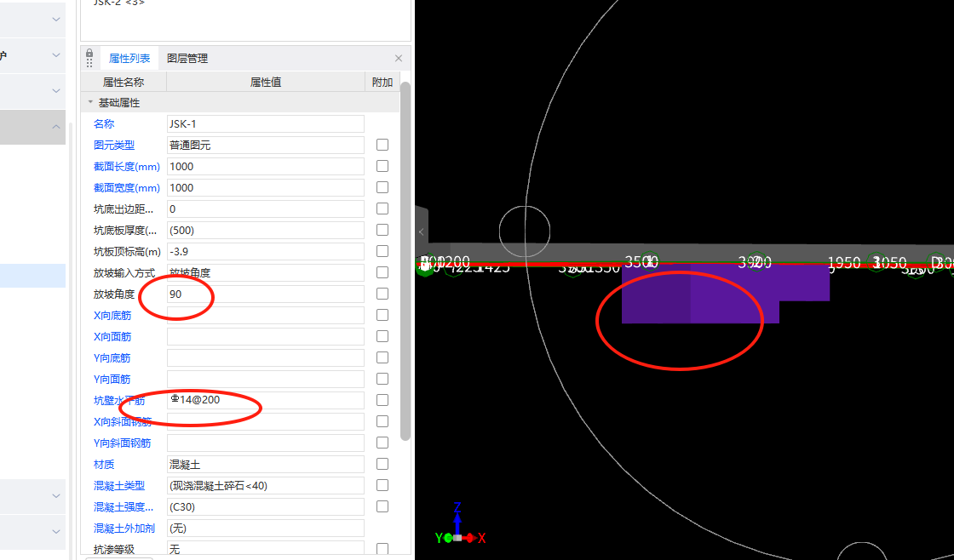The image size is (954, 560).
Task: Switch to the 属性列表 tab
Action: [129, 59]
